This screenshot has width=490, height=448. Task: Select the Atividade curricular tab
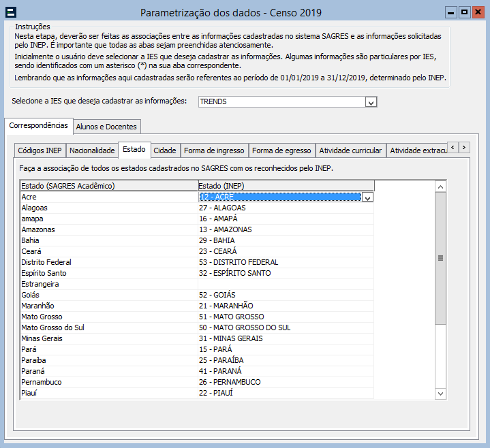(350, 150)
